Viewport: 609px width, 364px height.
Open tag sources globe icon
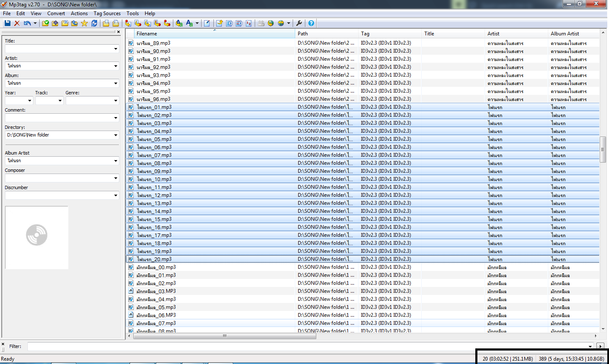pos(271,23)
